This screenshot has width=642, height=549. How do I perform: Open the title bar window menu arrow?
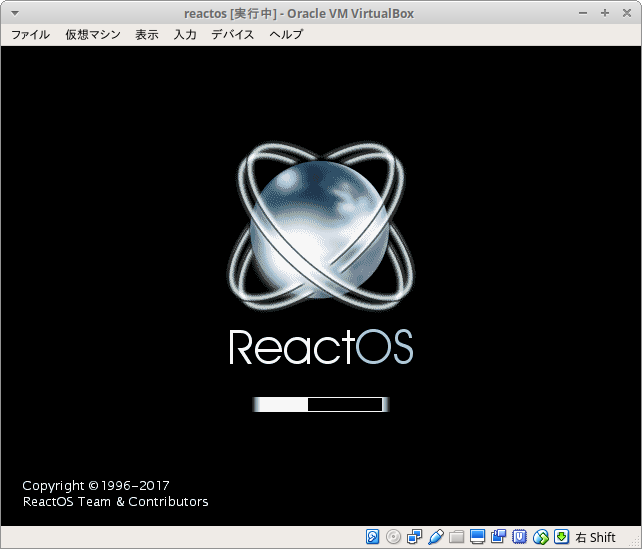pos(13,13)
